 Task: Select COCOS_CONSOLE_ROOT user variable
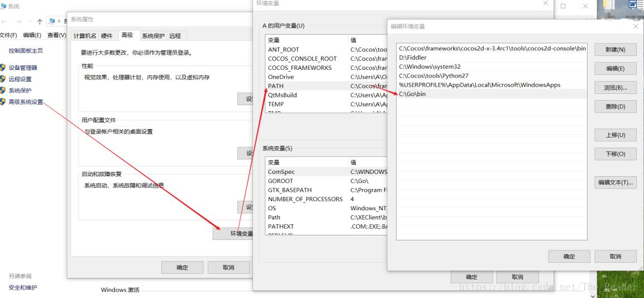tap(327, 58)
